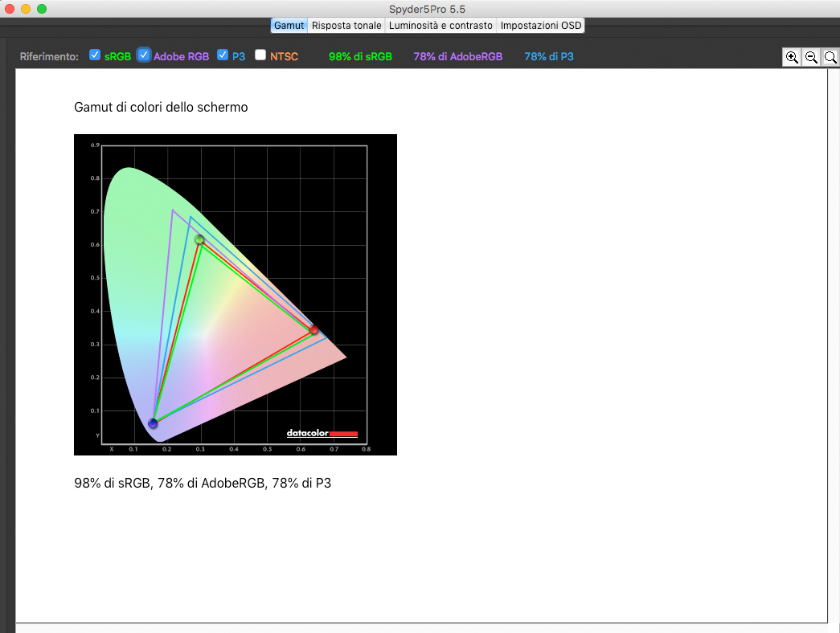Click the coverage summary caption below the chart
The height and width of the screenshot is (633, 840).
click(x=203, y=483)
